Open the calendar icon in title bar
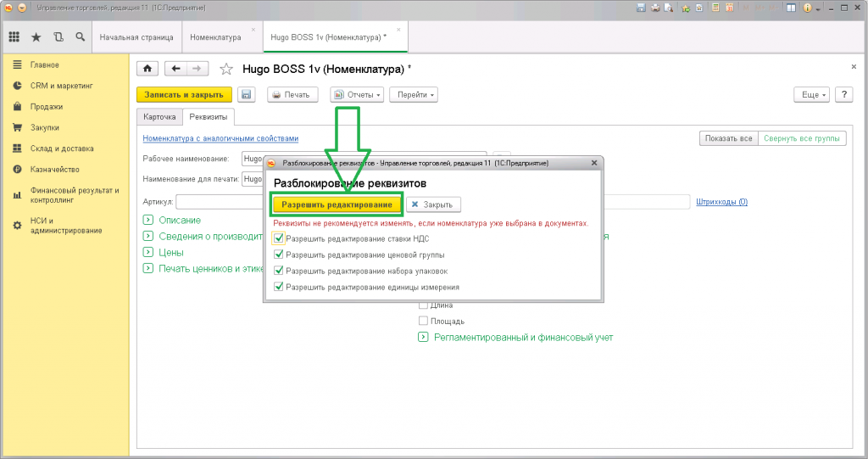Screen dimensions: 868x459 click(730, 8)
